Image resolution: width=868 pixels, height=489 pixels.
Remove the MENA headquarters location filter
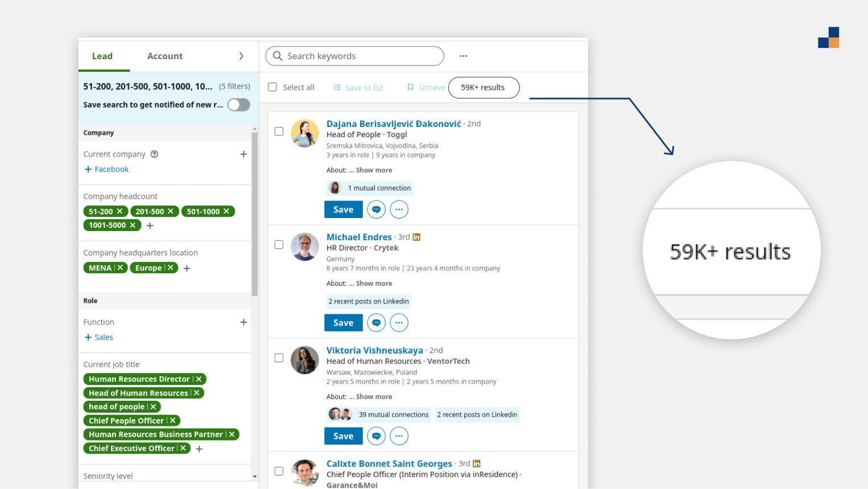point(120,268)
